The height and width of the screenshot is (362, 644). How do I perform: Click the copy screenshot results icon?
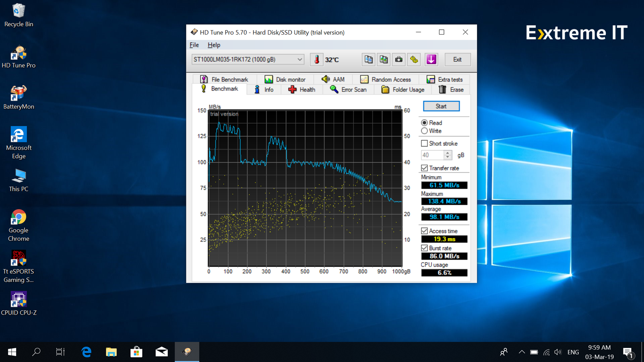coord(384,60)
